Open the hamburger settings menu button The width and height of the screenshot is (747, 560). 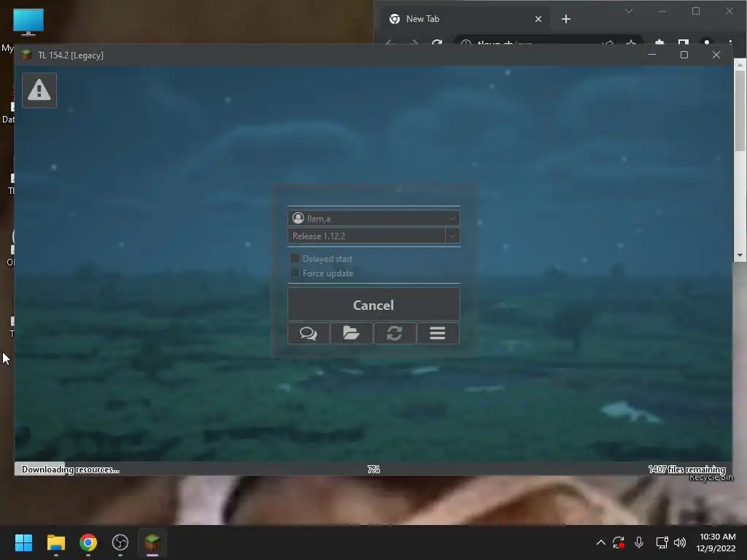(438, 332)
